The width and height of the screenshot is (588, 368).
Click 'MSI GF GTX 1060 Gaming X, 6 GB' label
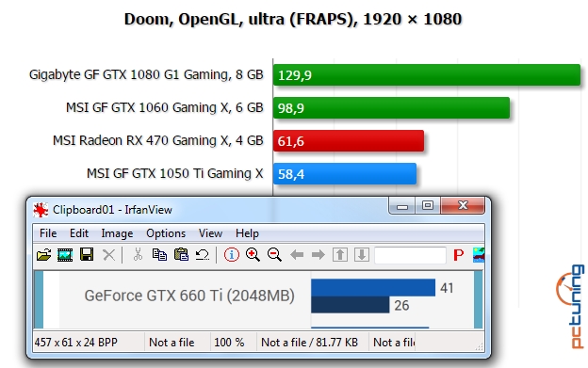pyautogui.click(x=165, y=108)
